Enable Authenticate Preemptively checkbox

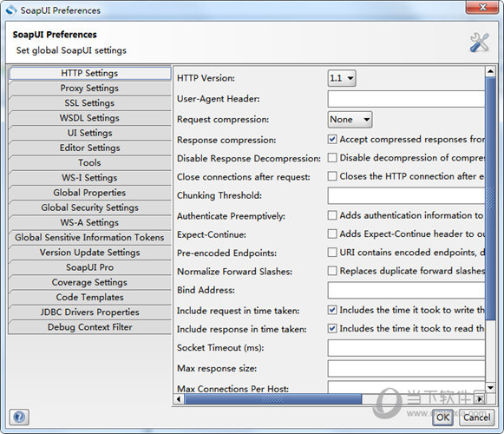pyautogui.click(x=332, y=215)
